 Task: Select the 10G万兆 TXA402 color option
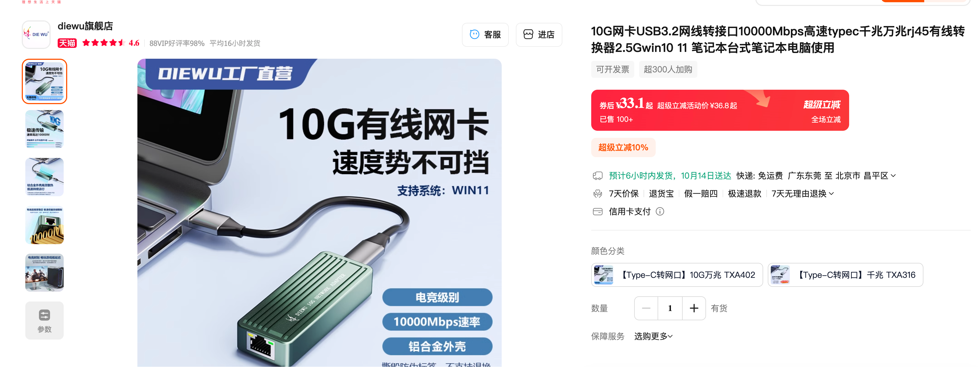pyautogui.click(x=676, y=275)
